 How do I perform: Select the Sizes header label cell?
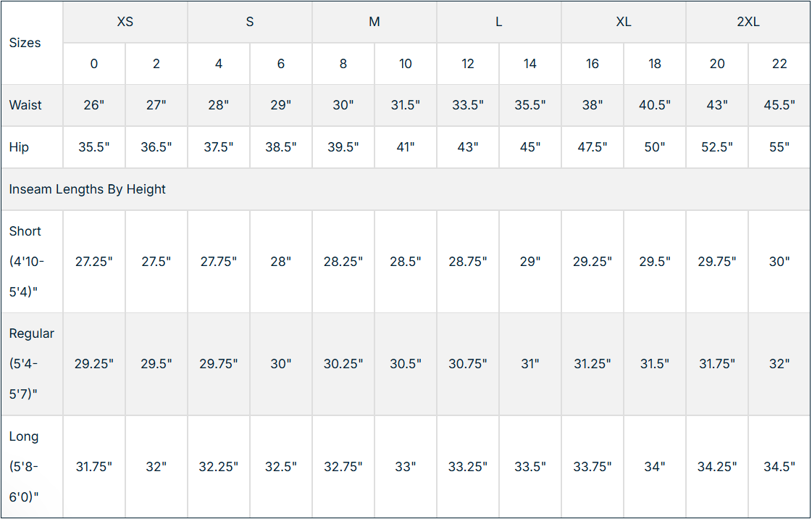click(25, 43)
